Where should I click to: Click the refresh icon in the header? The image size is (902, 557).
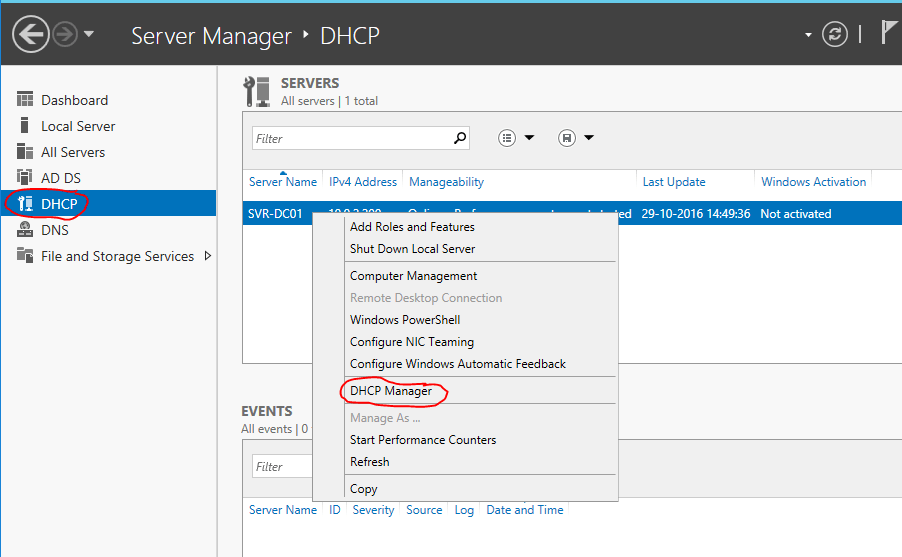pyautogui.click(x=834, y=35)
